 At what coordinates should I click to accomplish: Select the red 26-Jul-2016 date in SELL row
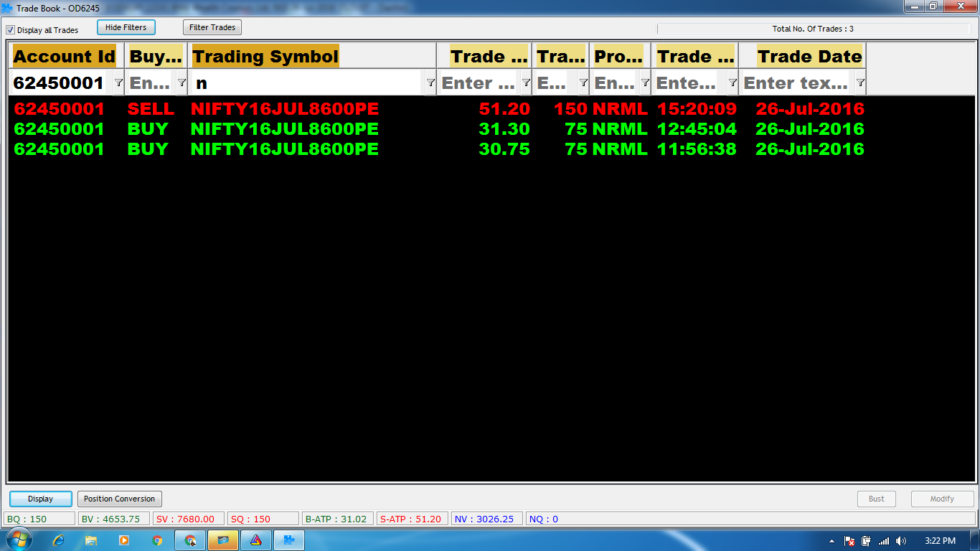coord(810,109)
